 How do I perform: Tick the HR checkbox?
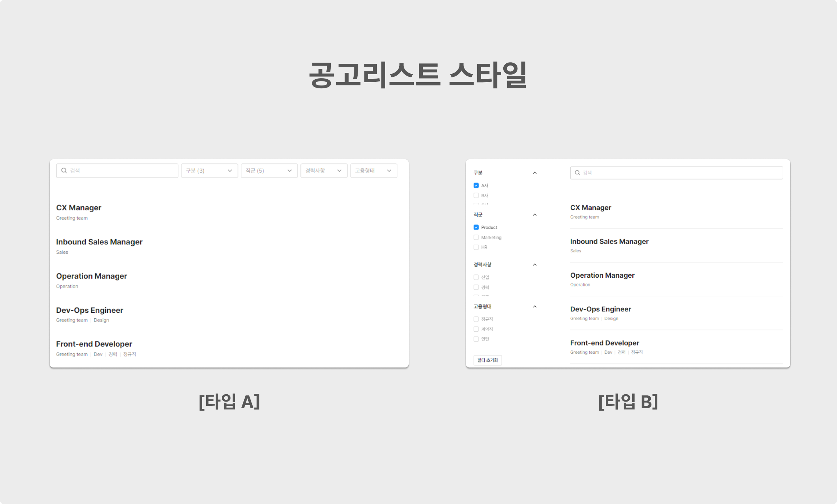(476, 247)
